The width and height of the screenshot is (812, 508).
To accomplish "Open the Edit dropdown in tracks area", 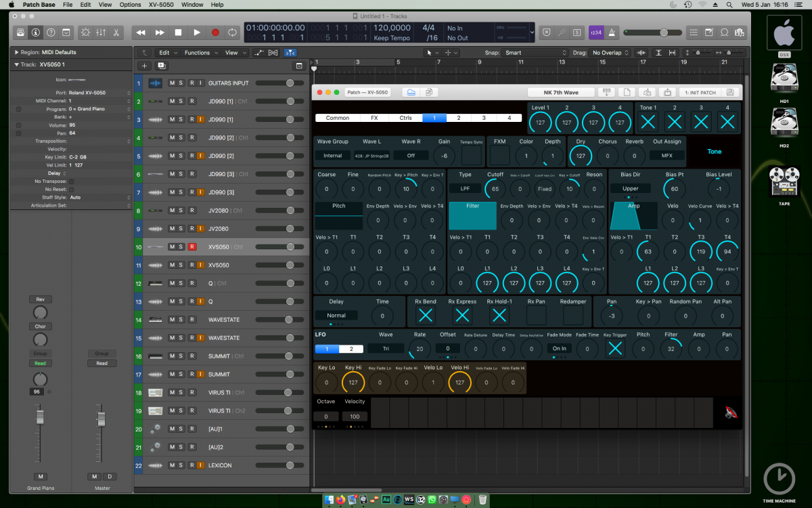I will [x=168, y=53].
